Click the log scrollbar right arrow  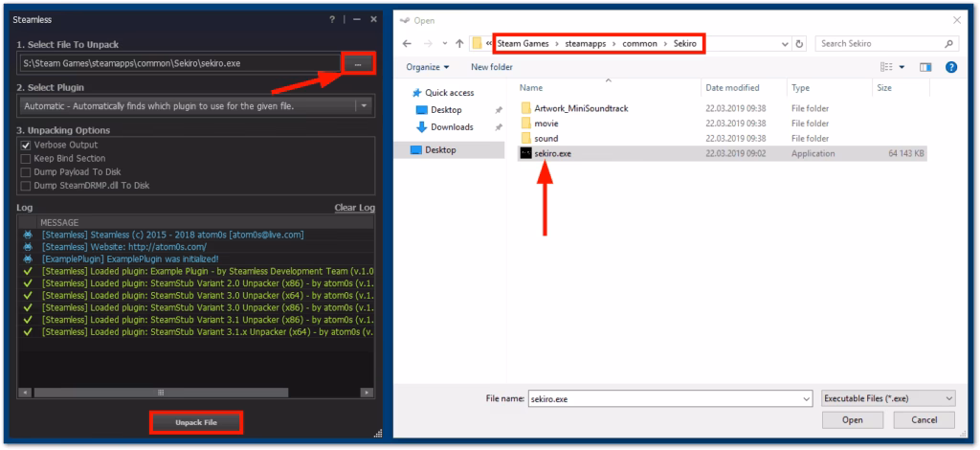tap(367, 393)
